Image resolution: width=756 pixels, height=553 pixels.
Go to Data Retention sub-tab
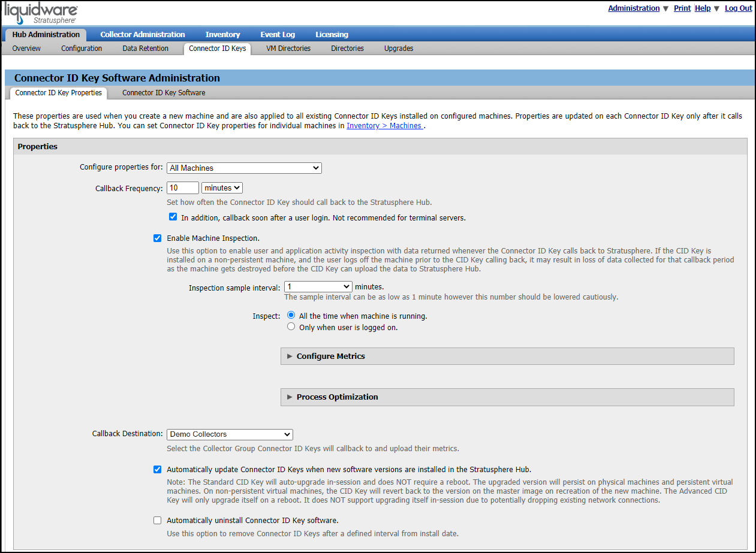pyautogui.click(x=146, y=49)
